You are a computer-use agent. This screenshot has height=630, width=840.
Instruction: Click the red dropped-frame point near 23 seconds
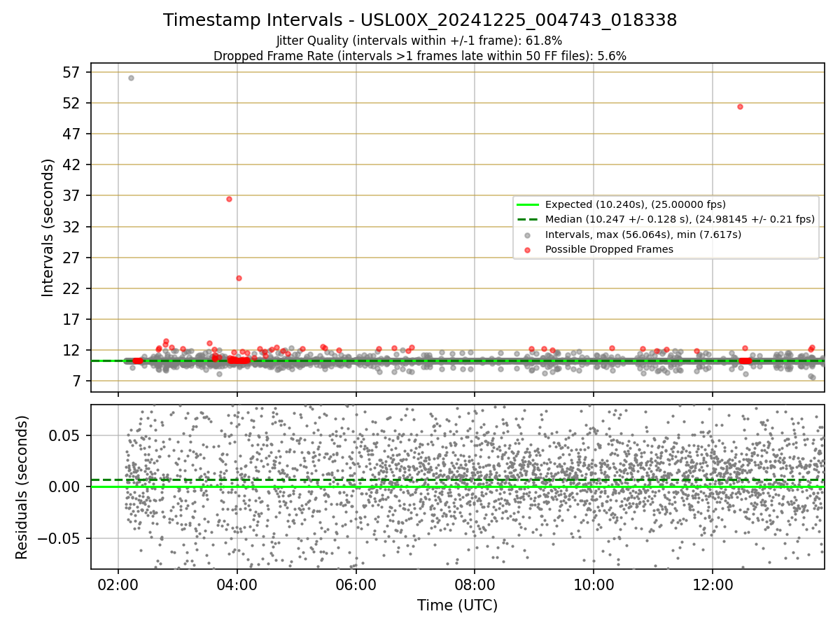(239, 278)
